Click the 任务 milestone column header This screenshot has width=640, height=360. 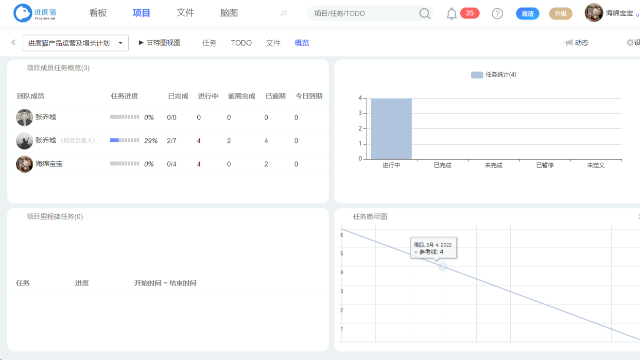click(23, 283)
